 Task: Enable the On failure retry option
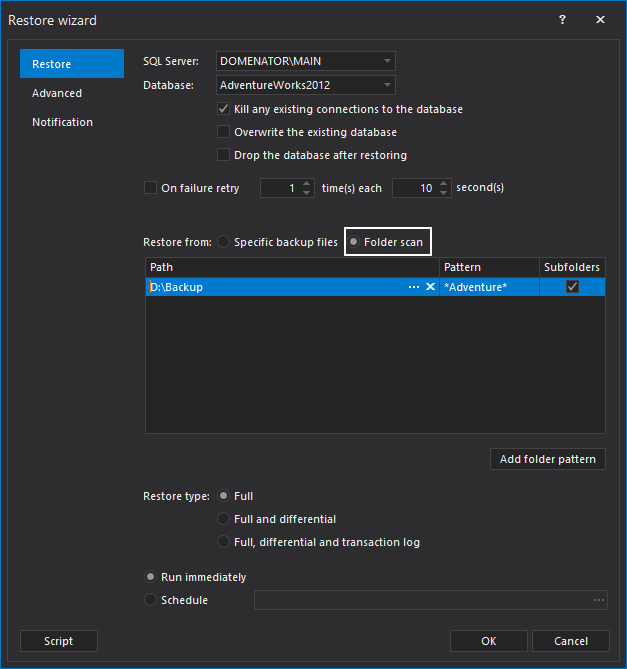[x=151, y=187]
